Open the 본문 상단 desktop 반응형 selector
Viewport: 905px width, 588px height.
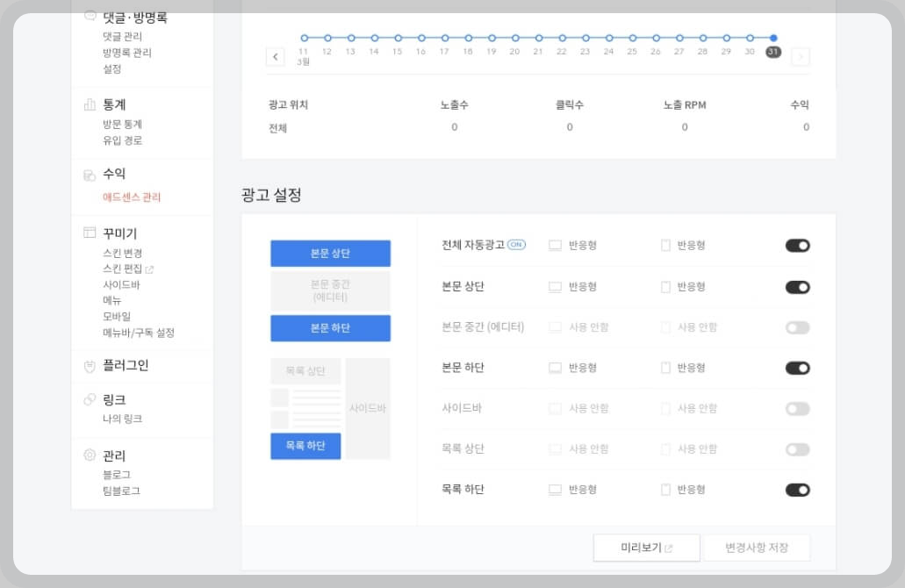click(x=572, y=287)
